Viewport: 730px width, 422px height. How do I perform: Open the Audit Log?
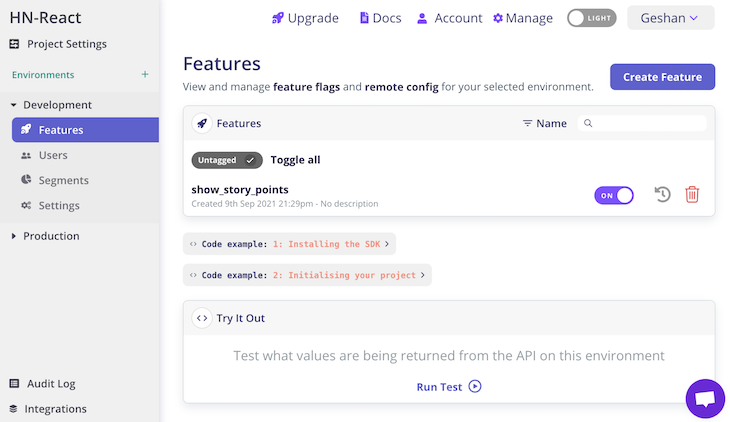tap(42, 384)
